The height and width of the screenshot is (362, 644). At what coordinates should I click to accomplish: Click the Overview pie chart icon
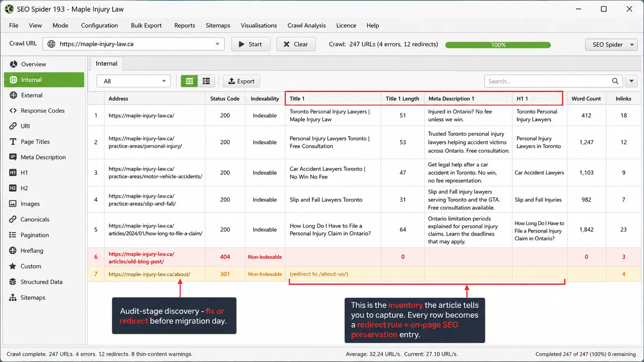13,64
